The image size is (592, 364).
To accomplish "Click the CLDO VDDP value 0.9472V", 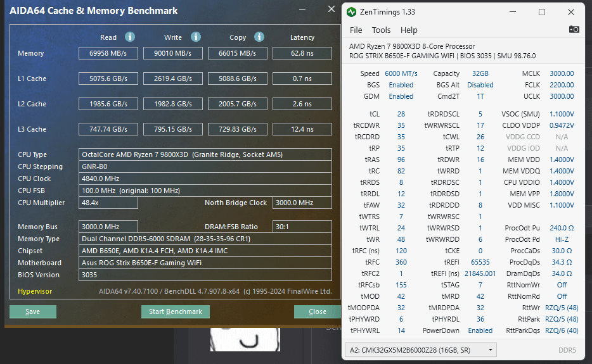I will (562, 125).
